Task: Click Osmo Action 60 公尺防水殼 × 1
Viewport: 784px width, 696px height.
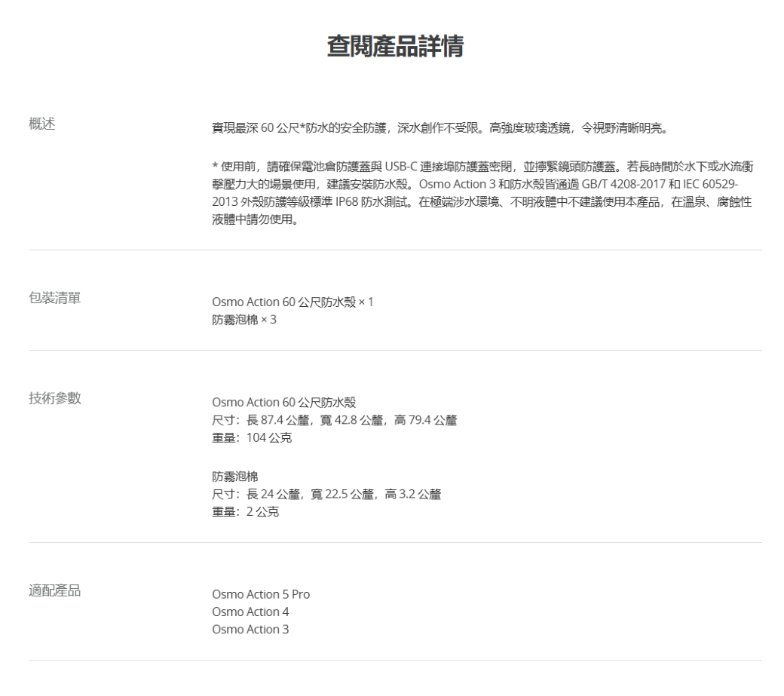Action: tap(292, 302)
